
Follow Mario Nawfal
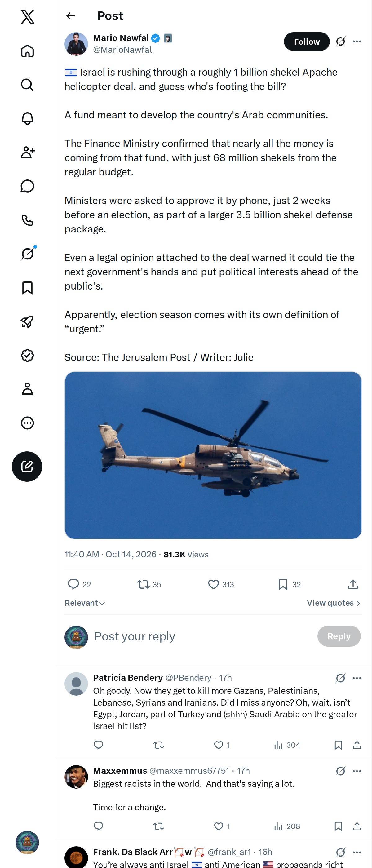(307, 42)
